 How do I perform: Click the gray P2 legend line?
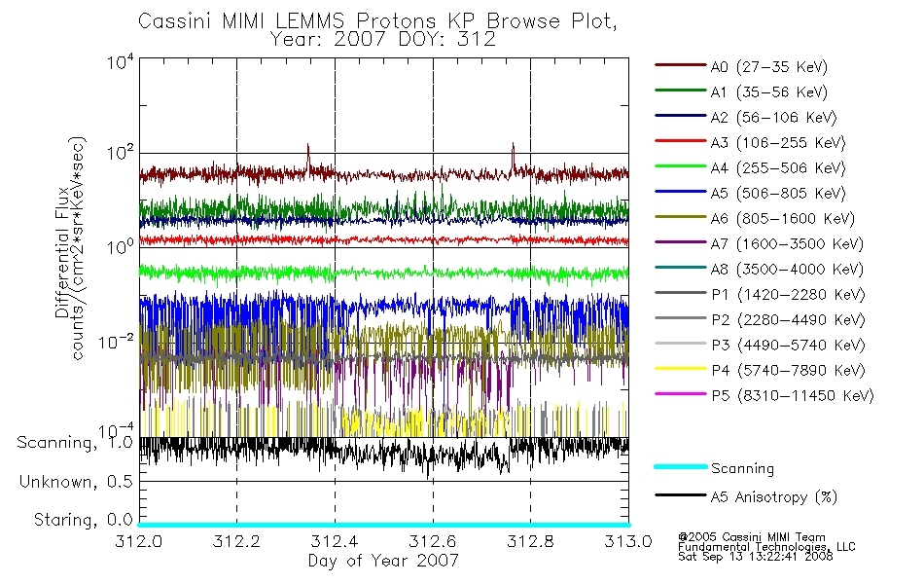[680, 318]
